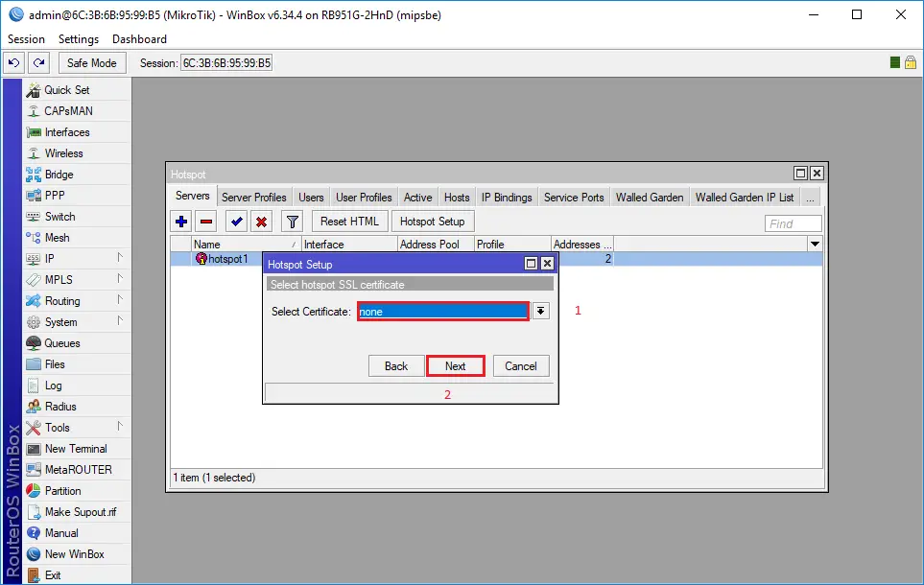Expand IP submenu
The width and height of the screenshot is (924, 585).
(x=120, y=258)
